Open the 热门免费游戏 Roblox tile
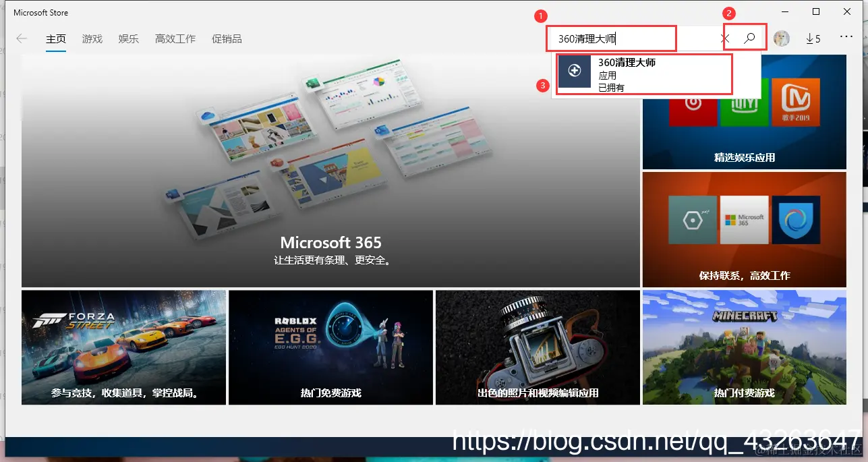Image resolution: width=868 pixels, height=462 pixels. click(x=330, y=347)
